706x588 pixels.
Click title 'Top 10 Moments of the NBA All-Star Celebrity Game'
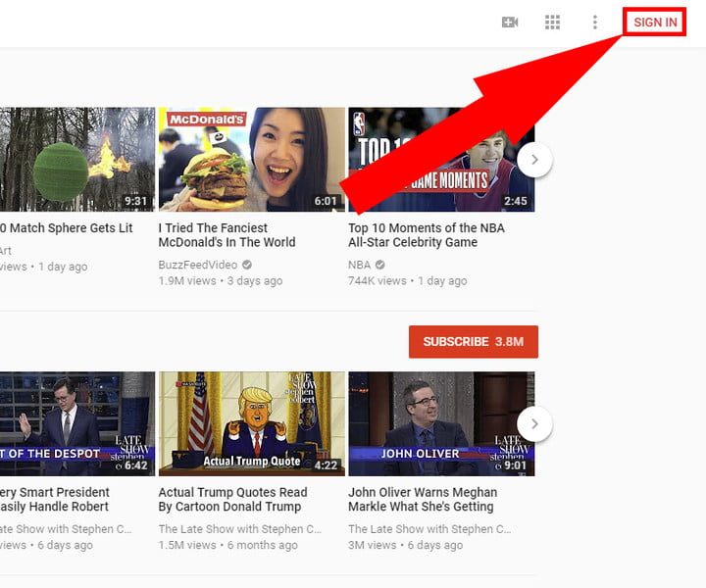point(426,235)
